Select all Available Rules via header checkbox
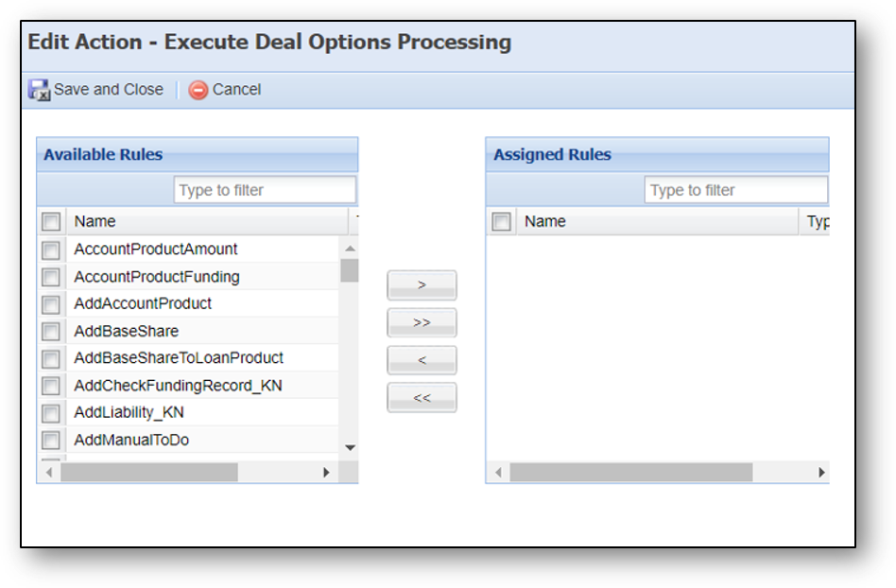This screenshot has height=588, width=896. pyautogui.click(x=51, y=222)
